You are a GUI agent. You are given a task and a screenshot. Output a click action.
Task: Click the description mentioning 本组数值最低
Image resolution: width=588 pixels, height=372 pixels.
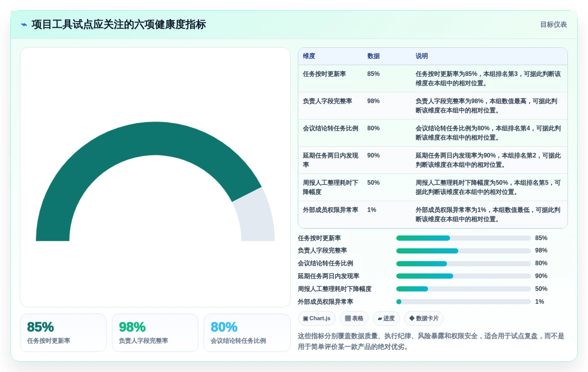tap(488, 214)
